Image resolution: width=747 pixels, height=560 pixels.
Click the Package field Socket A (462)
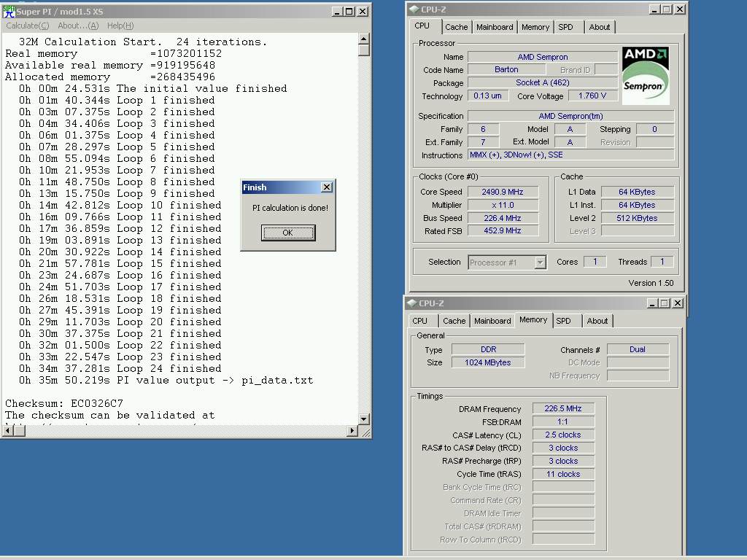click(543, 83)
